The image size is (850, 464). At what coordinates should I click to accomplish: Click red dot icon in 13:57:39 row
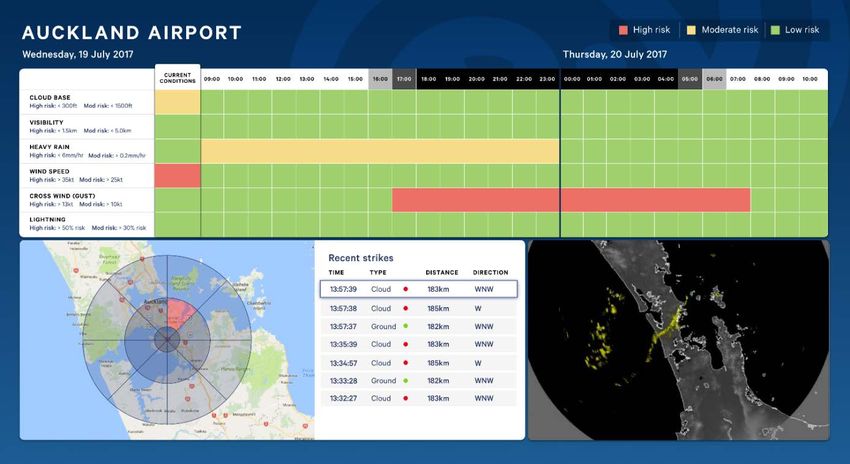click(405, 289)
